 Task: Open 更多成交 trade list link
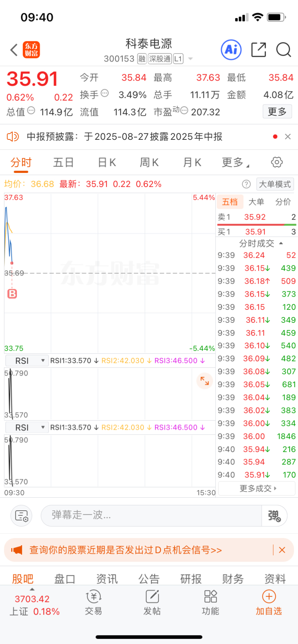click(257, 488)
